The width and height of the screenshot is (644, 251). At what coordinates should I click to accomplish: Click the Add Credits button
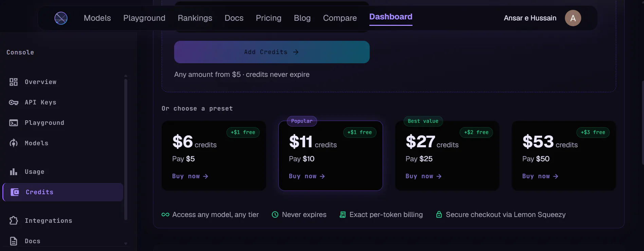click(x=272, y=52)
